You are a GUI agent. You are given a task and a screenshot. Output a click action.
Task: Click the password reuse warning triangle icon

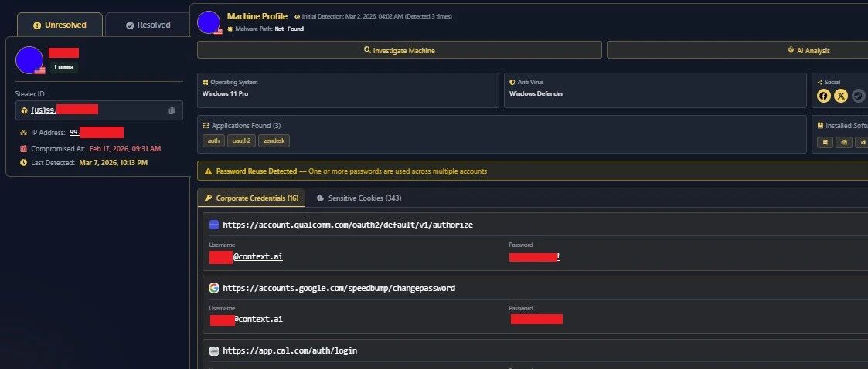(x=208, y=171)
